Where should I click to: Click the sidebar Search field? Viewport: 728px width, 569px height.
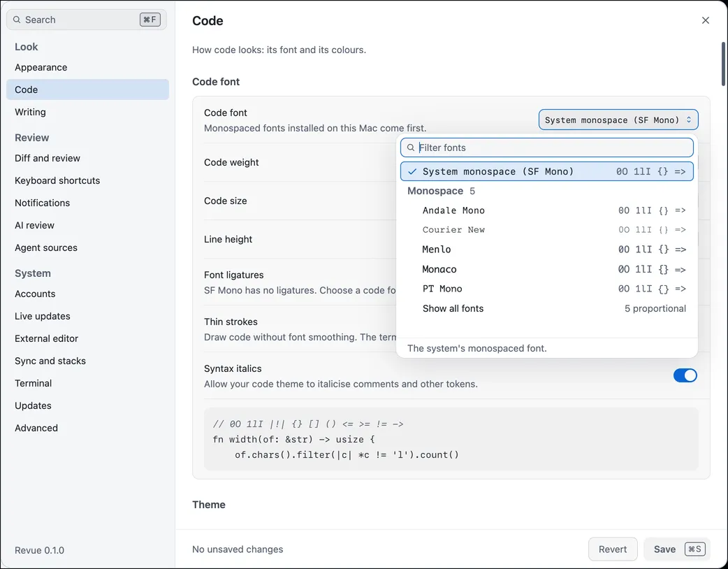coord(87,20)
